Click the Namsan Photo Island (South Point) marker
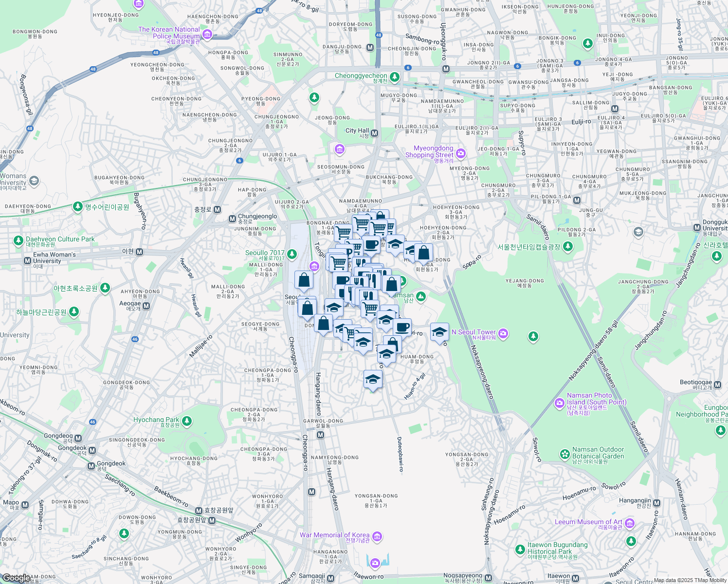This screenshot has height=584, width=728. (x=559, y=403)
